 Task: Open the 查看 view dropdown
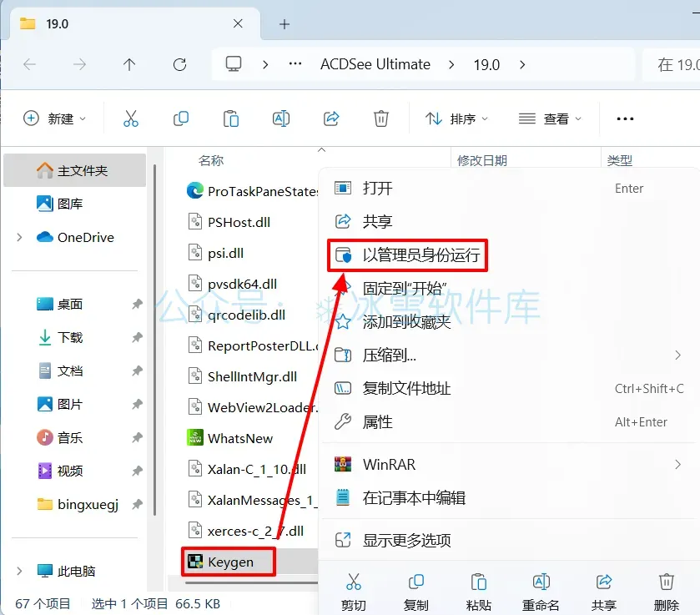pyautogui.click(x=550, y=118)
